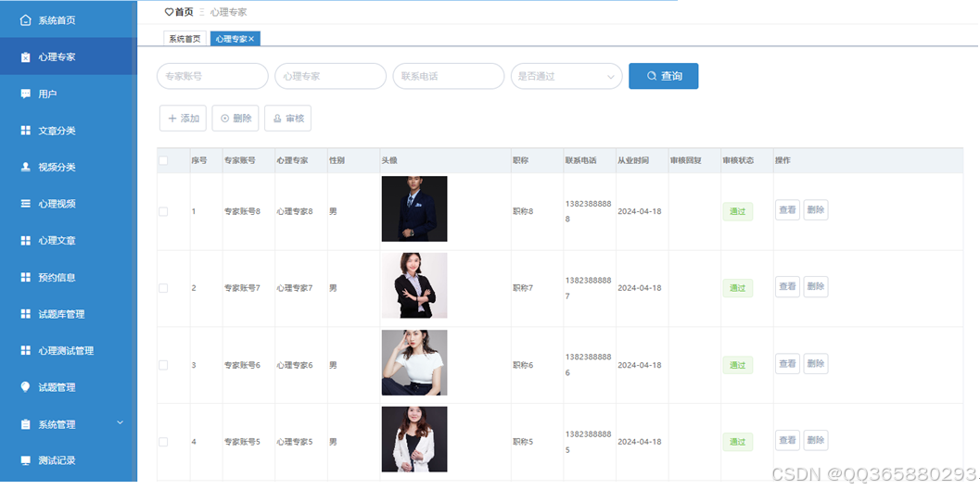
Task: Click the stamp icon in 审核 button
Action: 277,118
